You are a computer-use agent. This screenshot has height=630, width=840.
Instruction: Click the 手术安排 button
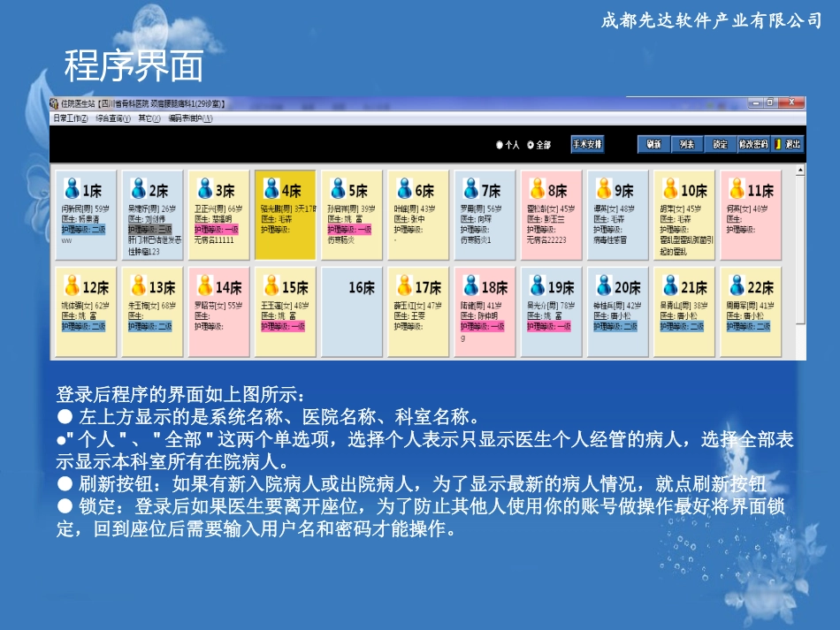(588, 144)
